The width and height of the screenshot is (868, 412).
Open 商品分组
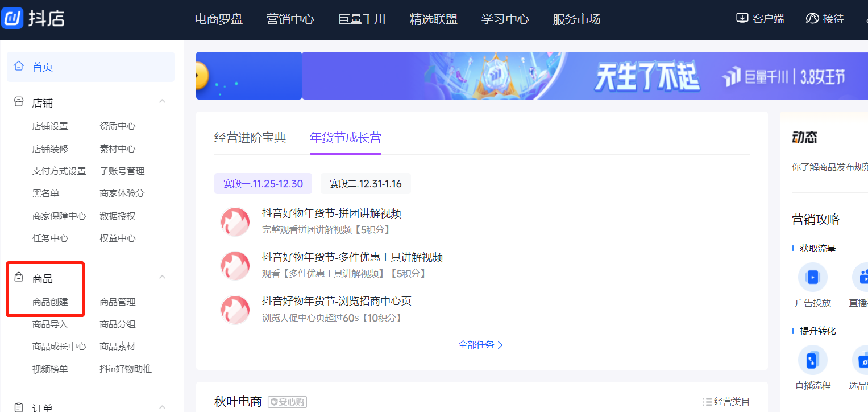[118, 324]
